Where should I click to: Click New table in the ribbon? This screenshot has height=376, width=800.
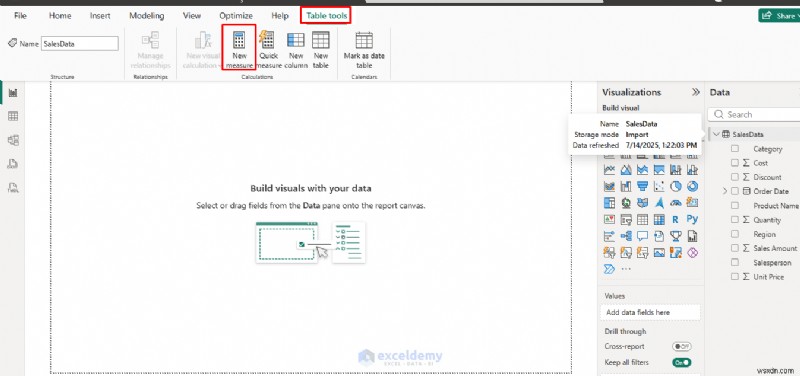tap(320, 50)
